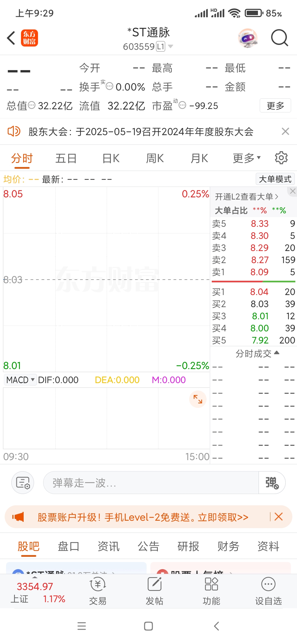Expand the 更多 chart period dropdown
The image size is (297, 644).
point(247,158)
